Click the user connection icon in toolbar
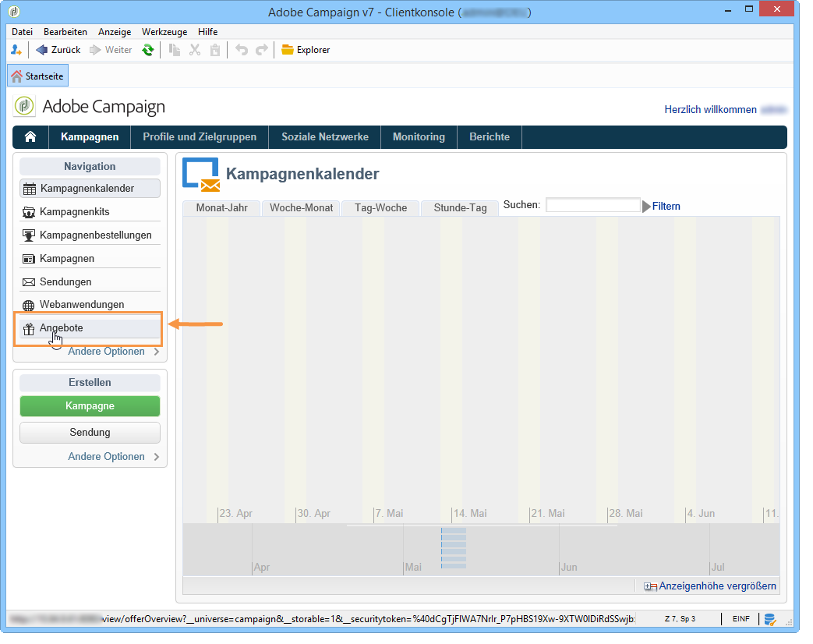The image size is (813, 644). point(16,50)
